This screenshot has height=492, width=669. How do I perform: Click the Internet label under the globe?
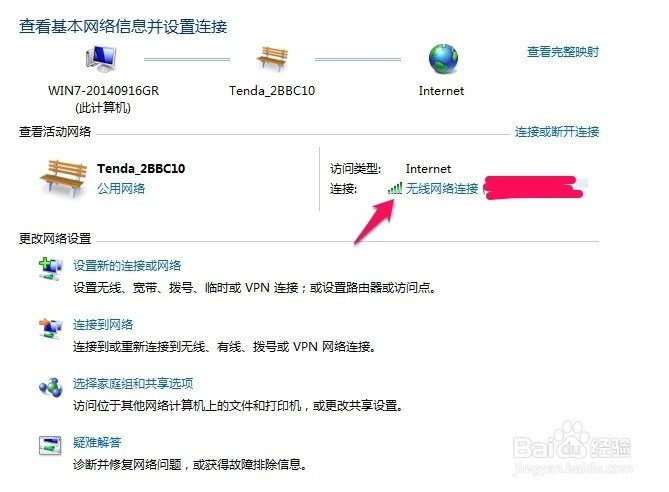click(441, 91)
